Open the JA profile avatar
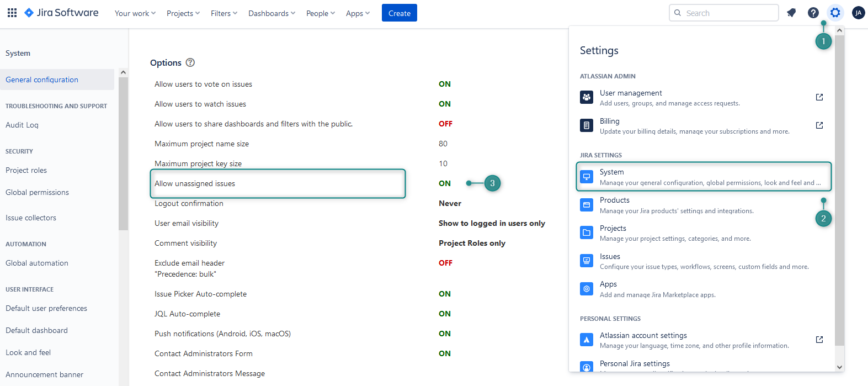 (858, 13)
